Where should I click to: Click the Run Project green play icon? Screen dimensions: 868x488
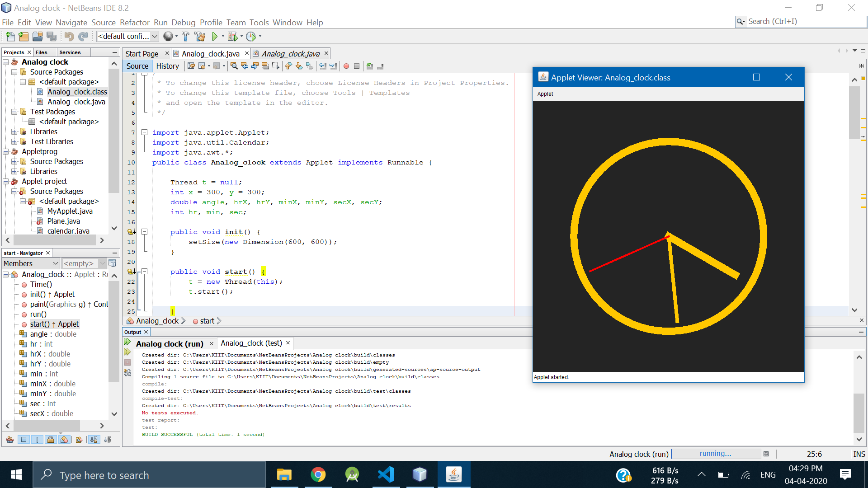click(215, 37)
